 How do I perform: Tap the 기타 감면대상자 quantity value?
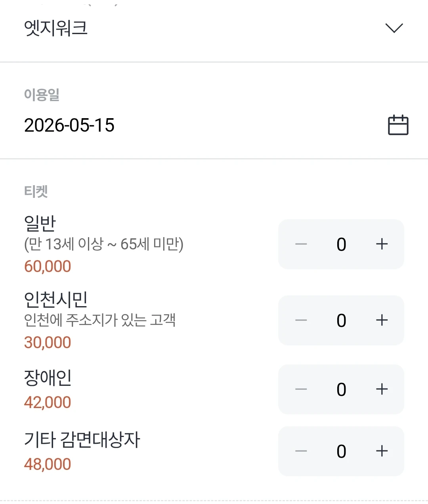tap(341, 452)
